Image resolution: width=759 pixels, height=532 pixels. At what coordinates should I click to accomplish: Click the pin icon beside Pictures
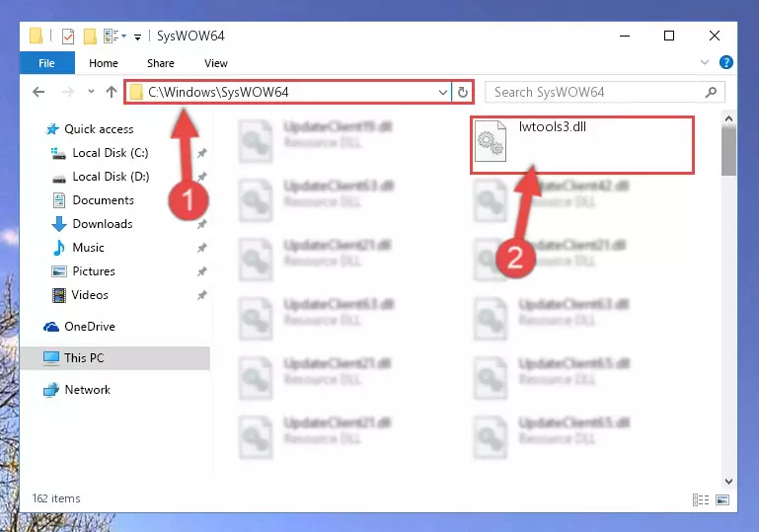click(x=202, y=271)
